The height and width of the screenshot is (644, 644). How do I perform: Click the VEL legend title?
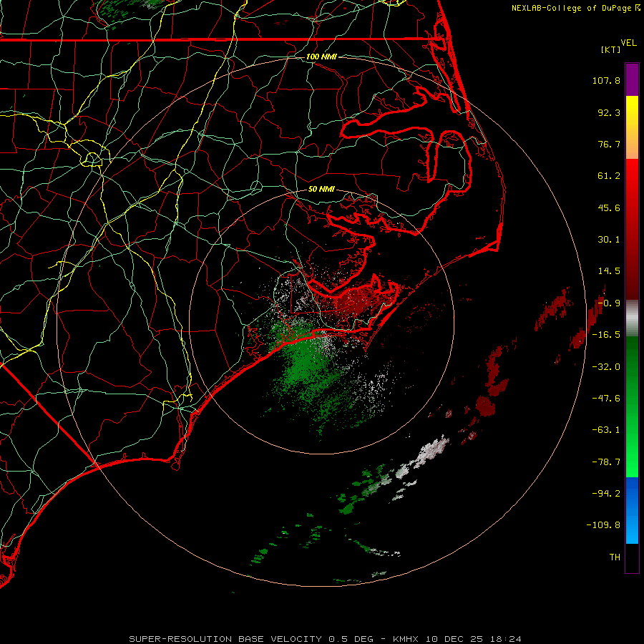[x=628, y=43]
